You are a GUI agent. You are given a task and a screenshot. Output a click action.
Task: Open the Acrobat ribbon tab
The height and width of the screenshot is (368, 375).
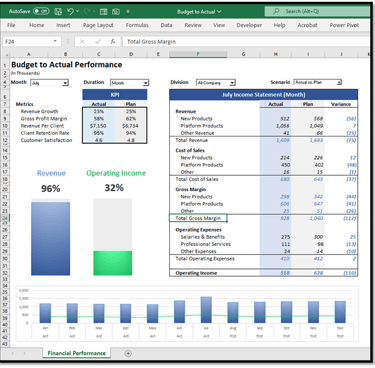307,25
